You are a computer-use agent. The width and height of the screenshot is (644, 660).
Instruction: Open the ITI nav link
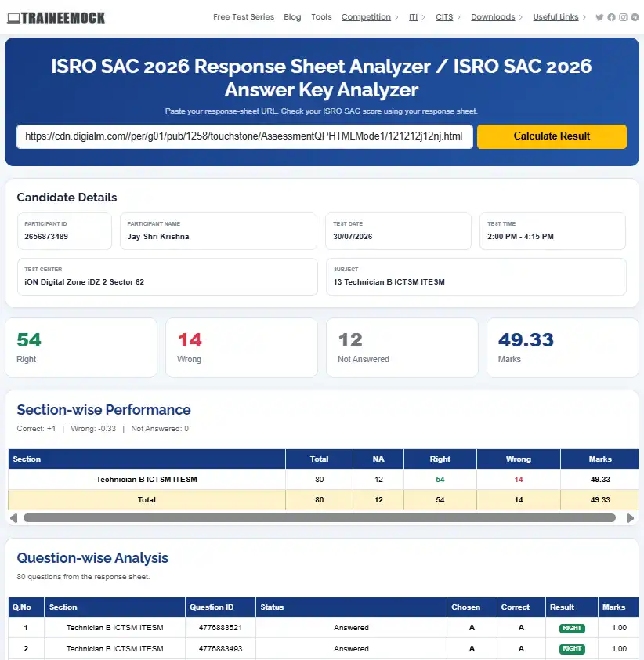pyautogui.click(x=413, y=16)
